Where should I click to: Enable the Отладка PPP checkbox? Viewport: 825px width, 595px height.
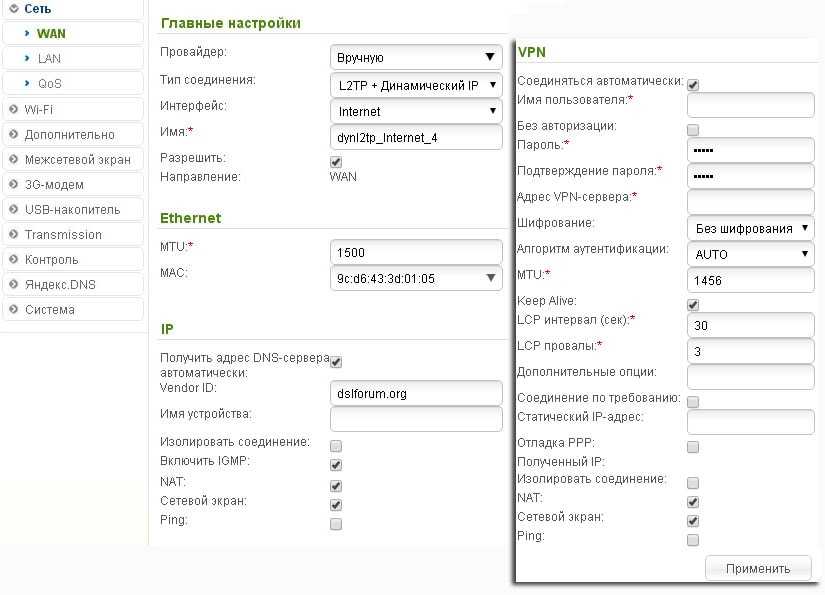click(693, 447)
